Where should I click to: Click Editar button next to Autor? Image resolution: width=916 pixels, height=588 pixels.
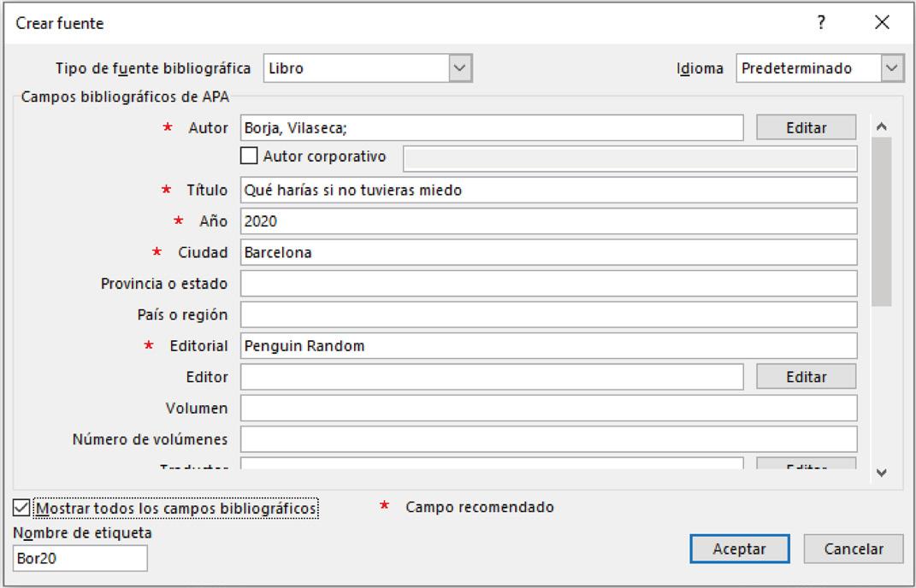[x=807, y=127]
